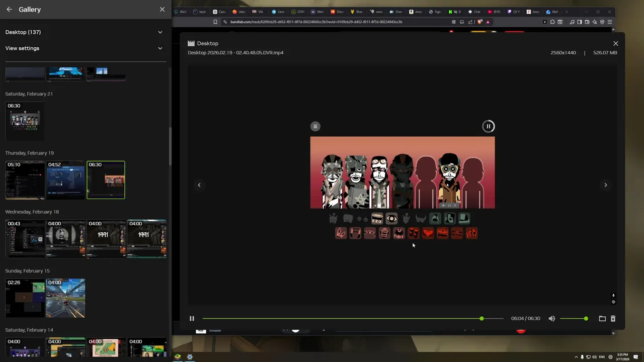Viewport: 644px width, 362px height.
Task: Open the gear app on the taskbar
Action: [190, 357]
